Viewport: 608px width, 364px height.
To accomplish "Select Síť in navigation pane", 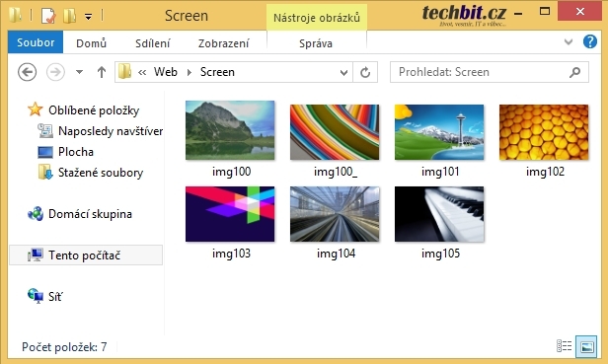I will (55, 297).
